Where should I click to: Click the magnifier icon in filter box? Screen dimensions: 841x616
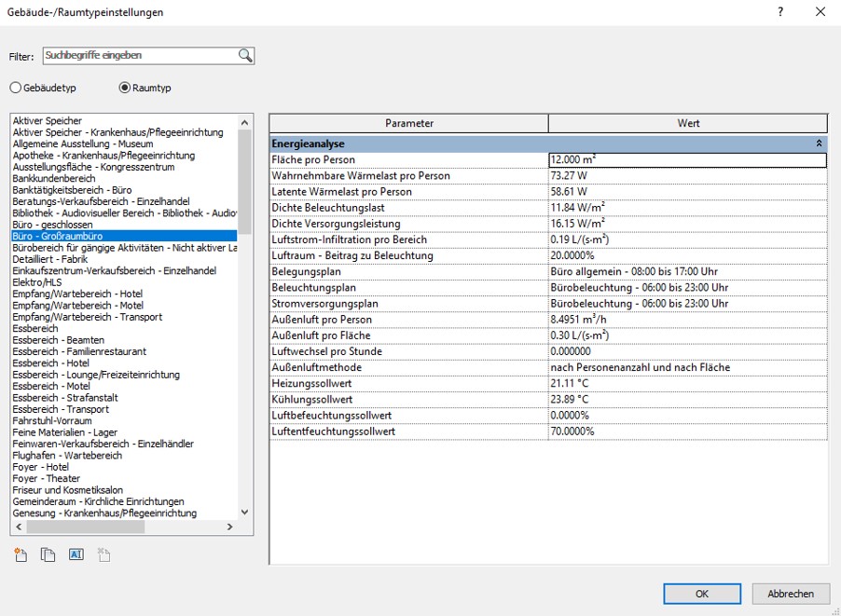click(245, 56)
